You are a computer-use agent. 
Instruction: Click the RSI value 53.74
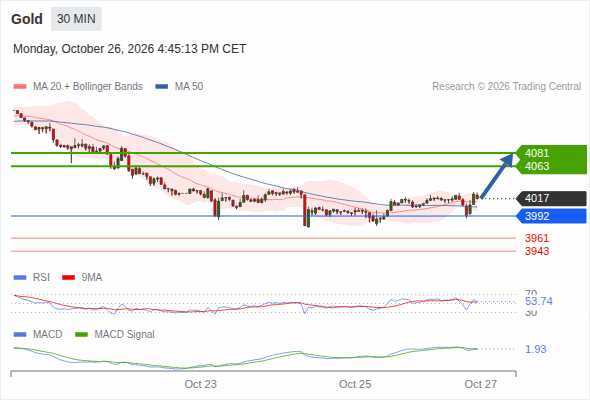[x=539, y=301]
